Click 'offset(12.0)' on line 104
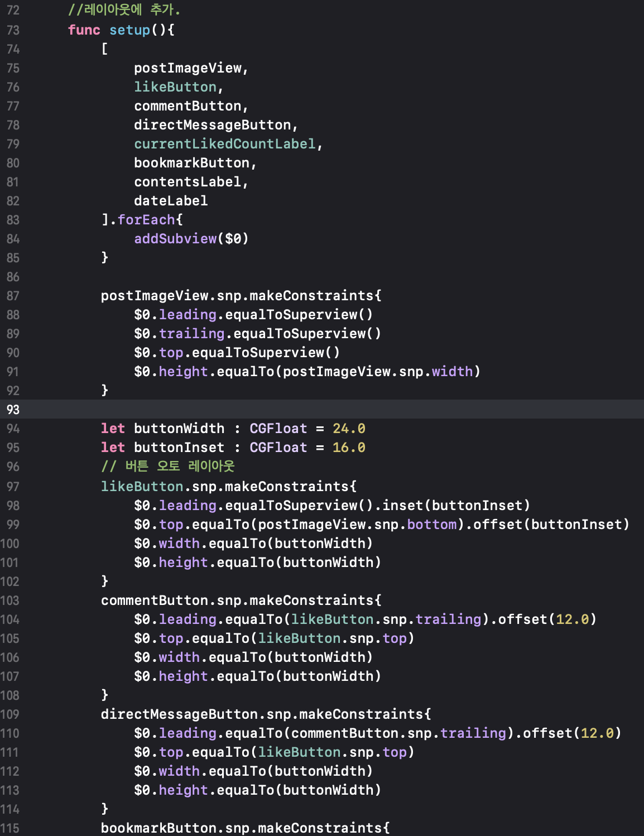Image resolution: width=644 pixels, height=836 pixels. [547, 619]
